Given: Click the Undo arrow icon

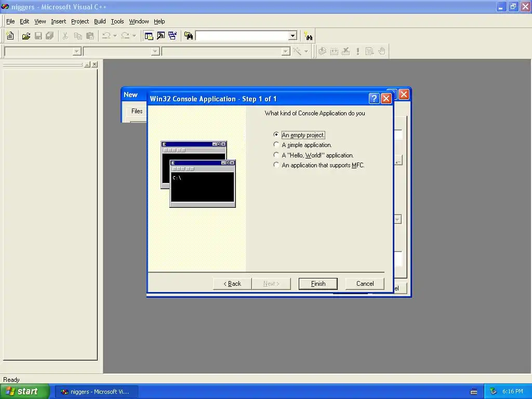Looking at the screenshot, I should coord(106,36).
